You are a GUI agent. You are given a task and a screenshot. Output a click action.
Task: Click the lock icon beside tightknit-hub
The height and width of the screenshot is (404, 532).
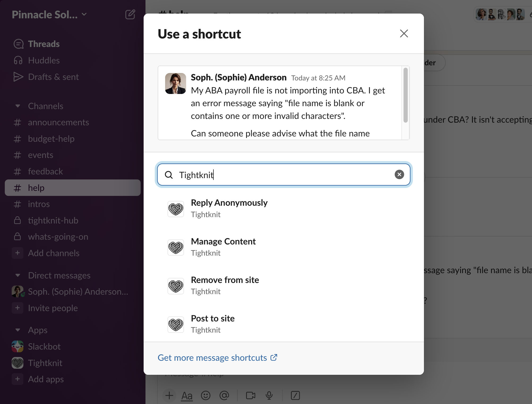click(x=18, y=220)
